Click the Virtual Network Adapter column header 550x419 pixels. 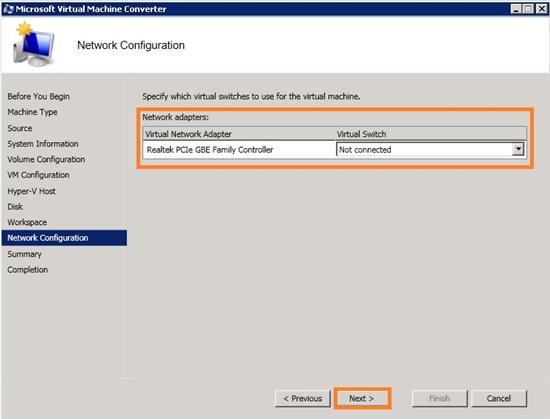pos(239,134)
